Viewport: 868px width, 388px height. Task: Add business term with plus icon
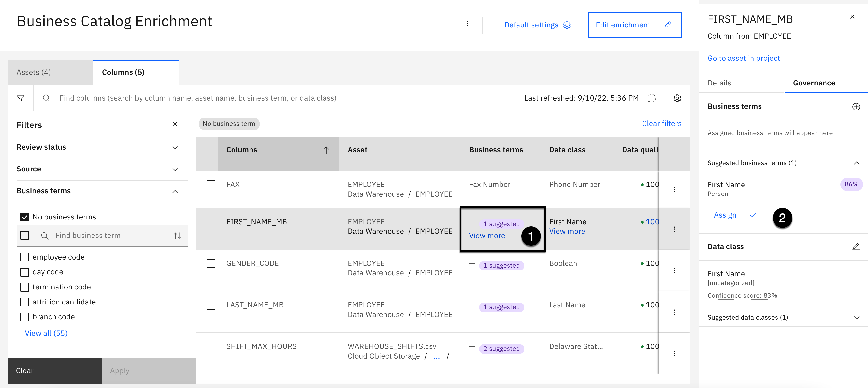(x=856, y=107)
